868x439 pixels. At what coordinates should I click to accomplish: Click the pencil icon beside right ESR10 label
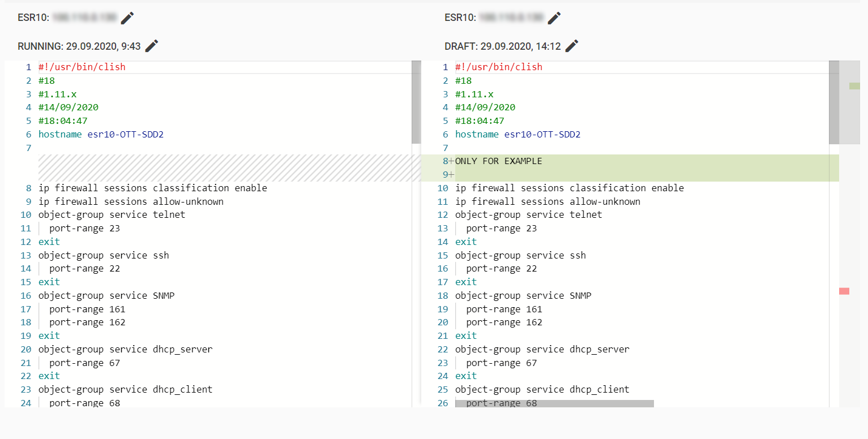click(x=554, y=18)
